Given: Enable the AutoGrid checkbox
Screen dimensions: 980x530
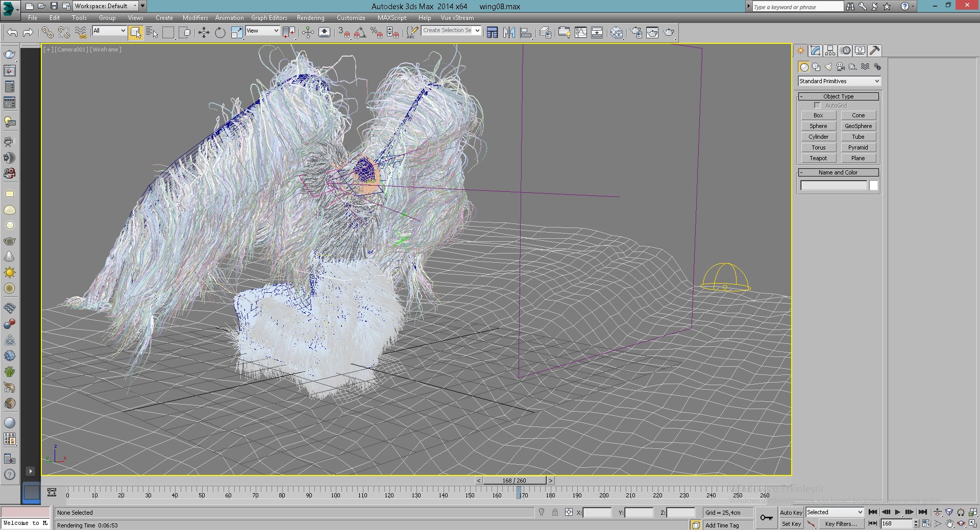Looking at the screenshot, I should point(817,106).
